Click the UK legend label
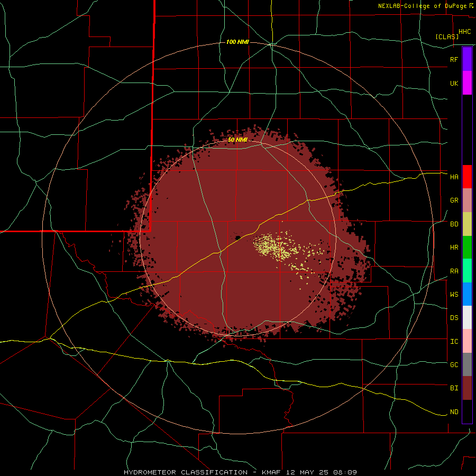476x476 pixels. (x=454, y=84)
